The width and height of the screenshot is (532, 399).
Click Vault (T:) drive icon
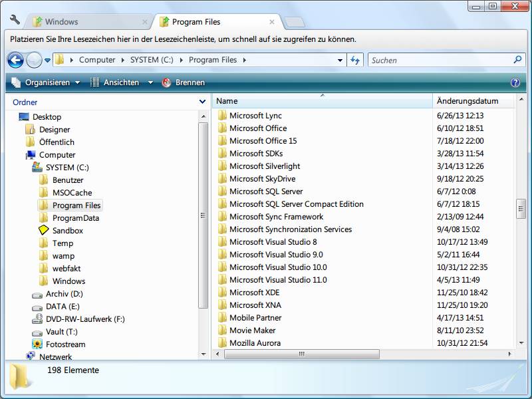click(37, 332)
